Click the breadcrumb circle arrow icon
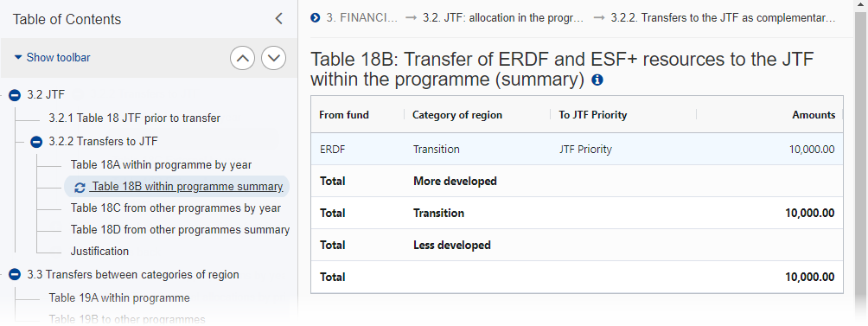 pos(316,17)
